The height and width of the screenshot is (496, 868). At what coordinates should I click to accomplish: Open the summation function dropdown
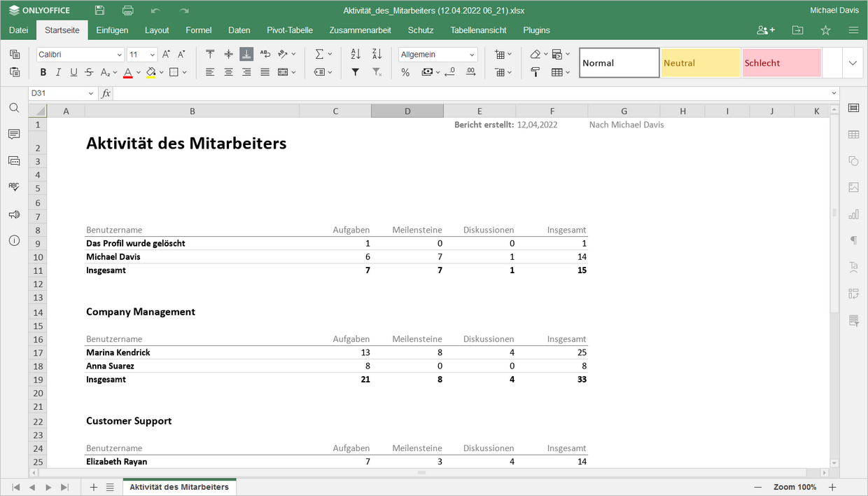329,54
